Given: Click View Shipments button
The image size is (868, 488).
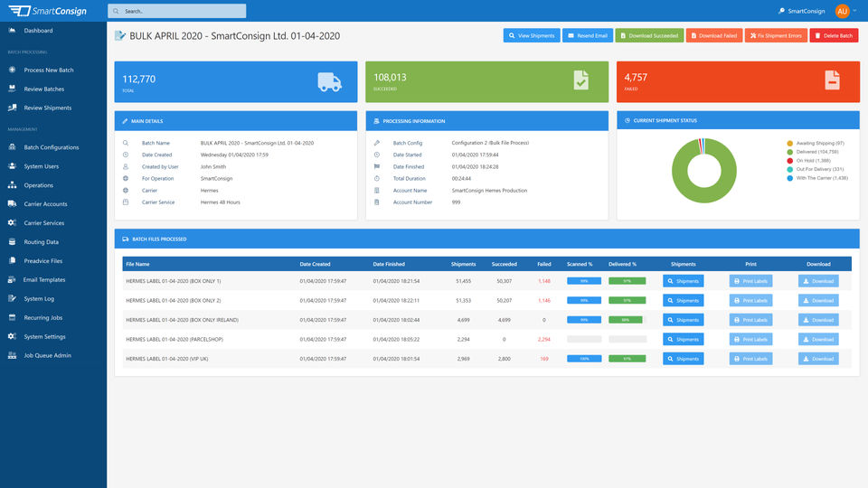Looking at the screenshot, I should tap(532, 35).
